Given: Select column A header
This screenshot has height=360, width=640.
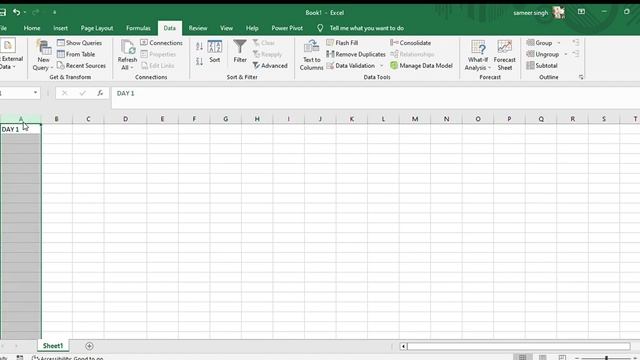Looking at the screenshot, I should pos(20,119).
